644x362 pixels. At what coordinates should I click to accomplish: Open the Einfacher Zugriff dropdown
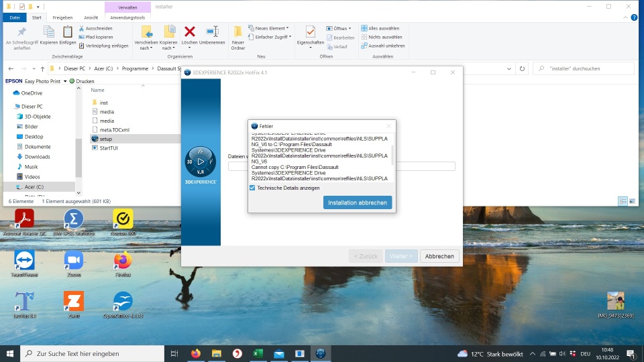270,37
